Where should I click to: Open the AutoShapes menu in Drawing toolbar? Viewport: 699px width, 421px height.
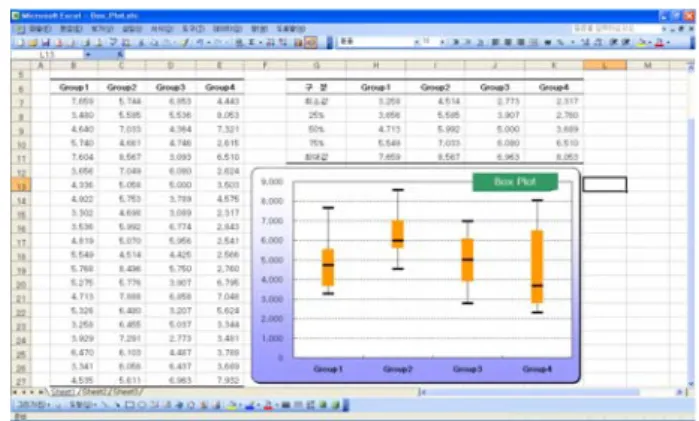[x=83, y=405]
